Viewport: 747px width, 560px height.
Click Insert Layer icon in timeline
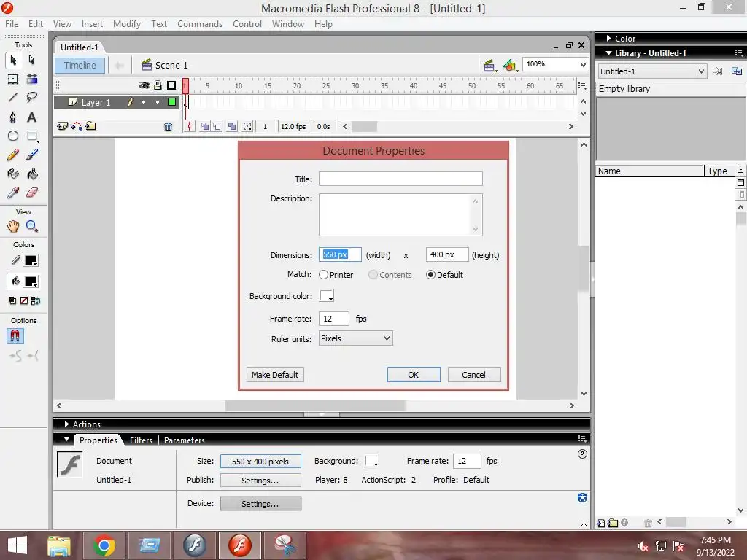point(63,126)
